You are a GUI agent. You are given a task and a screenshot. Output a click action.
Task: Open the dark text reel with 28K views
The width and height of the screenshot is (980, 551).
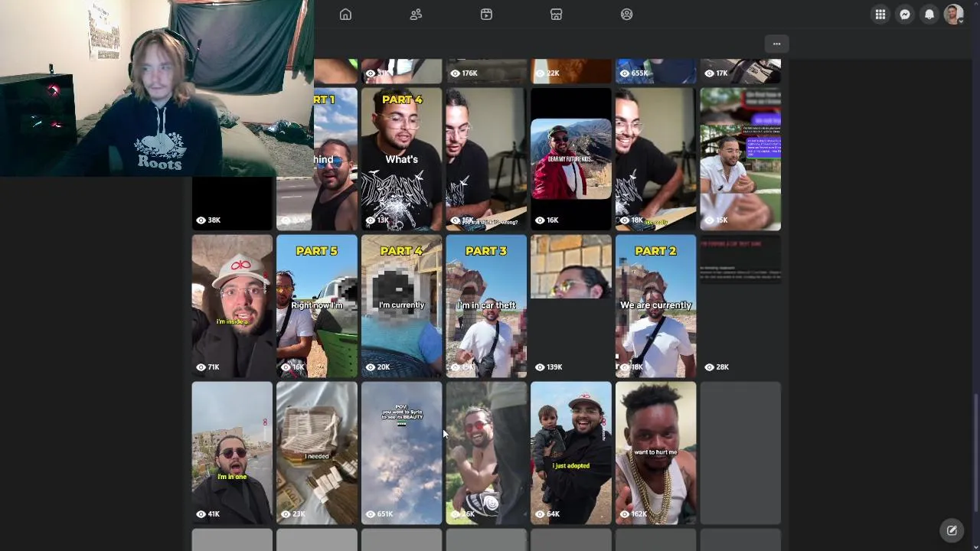click(x=740, y=306)
